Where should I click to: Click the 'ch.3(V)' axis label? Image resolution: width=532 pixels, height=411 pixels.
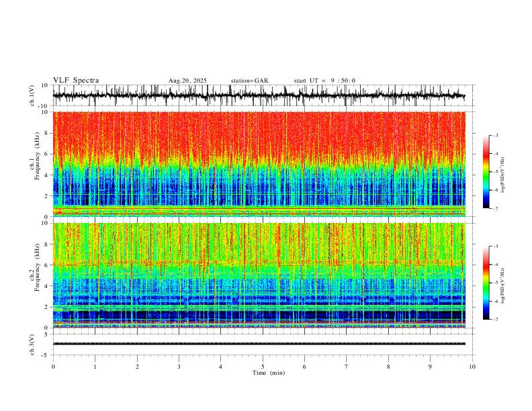(x=32, y=345)
